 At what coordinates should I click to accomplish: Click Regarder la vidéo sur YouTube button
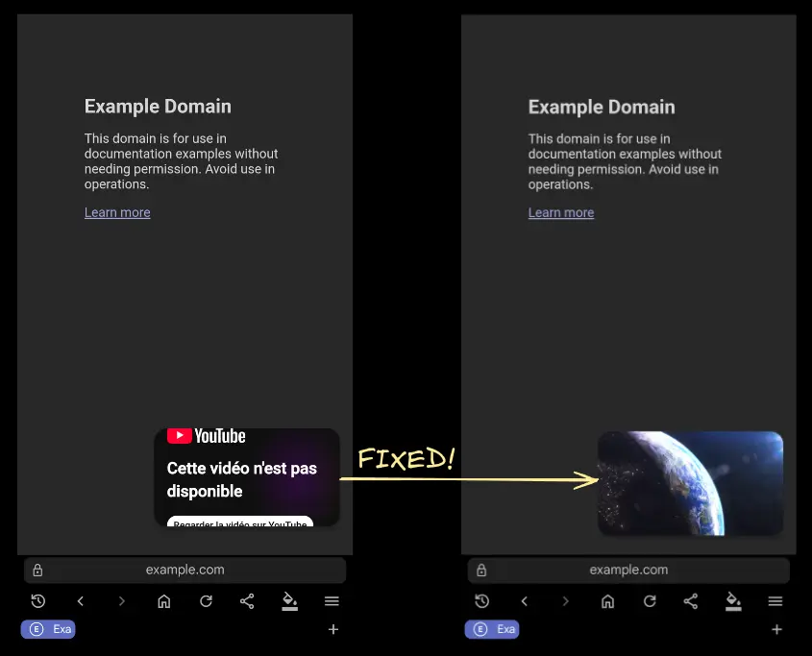240,522
